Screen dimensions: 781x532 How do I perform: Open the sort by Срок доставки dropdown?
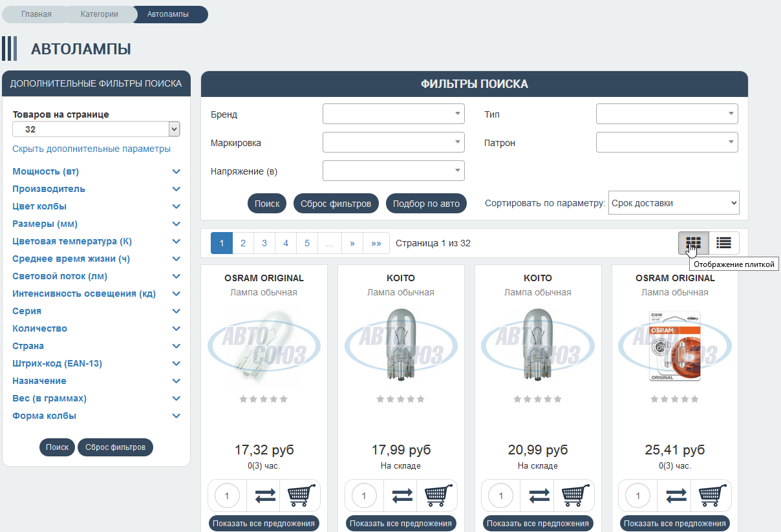[x=673, y=203]
